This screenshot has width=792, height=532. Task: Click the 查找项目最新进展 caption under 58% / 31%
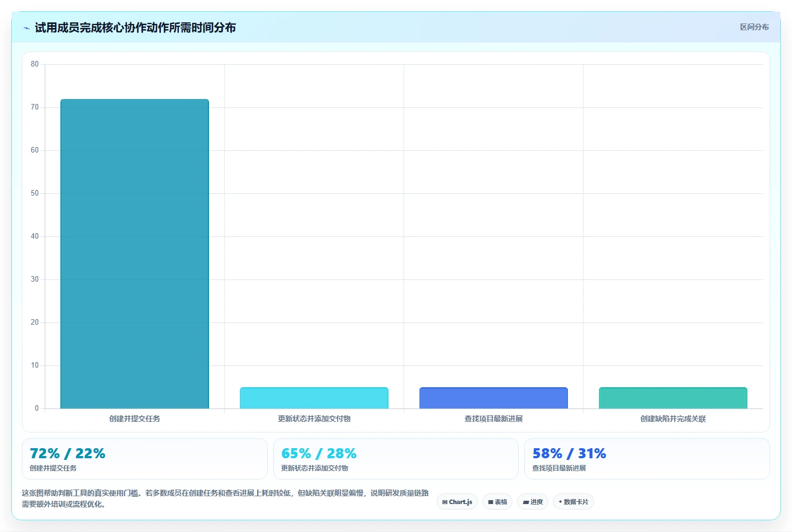(x=559, y=468)
